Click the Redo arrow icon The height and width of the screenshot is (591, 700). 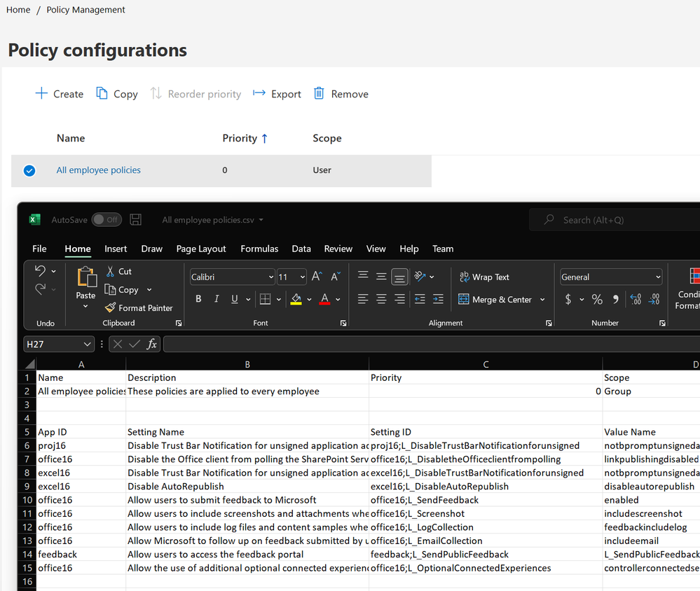pyautogui.click(x=40, y=289)
